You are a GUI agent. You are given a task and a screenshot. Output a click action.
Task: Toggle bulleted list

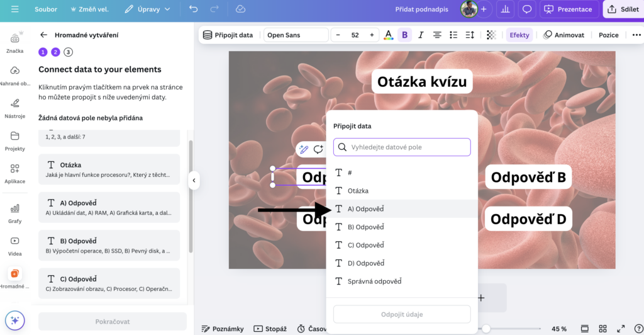453,35
